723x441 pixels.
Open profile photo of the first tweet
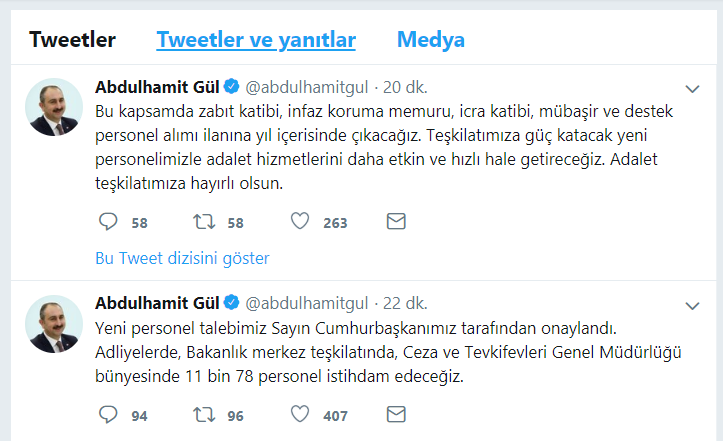coord(54,107)
